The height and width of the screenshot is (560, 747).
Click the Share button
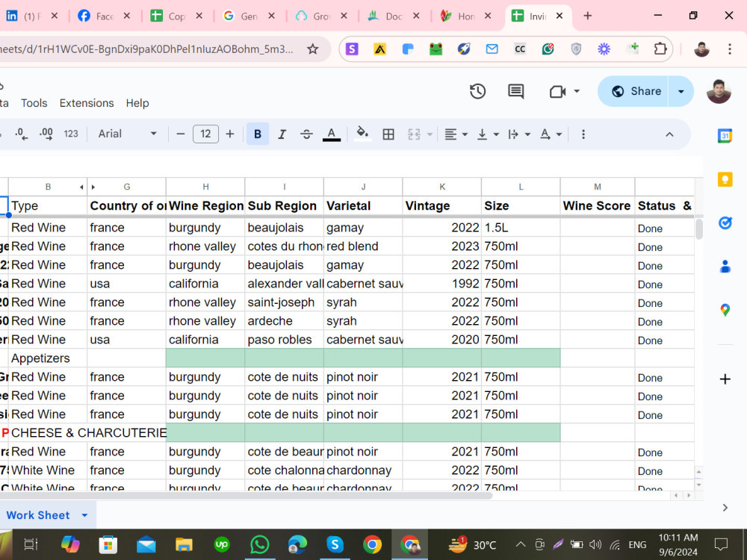(x=633, y=91)
